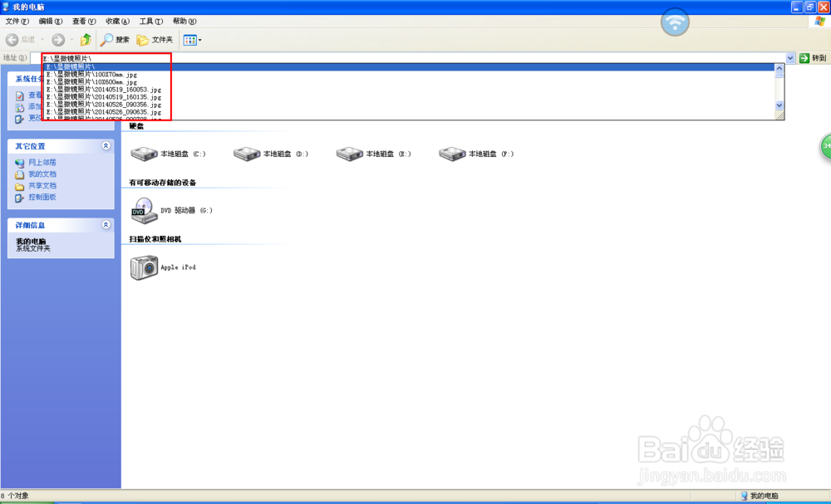
Task: Open the View (查看) menu
Action: pyautogui.click(x=84, y=22)
